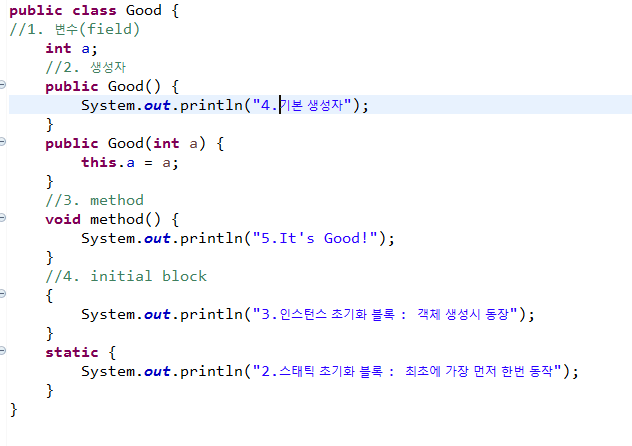
Task: Click the comment '//4. initial block'
Action: 126,276
